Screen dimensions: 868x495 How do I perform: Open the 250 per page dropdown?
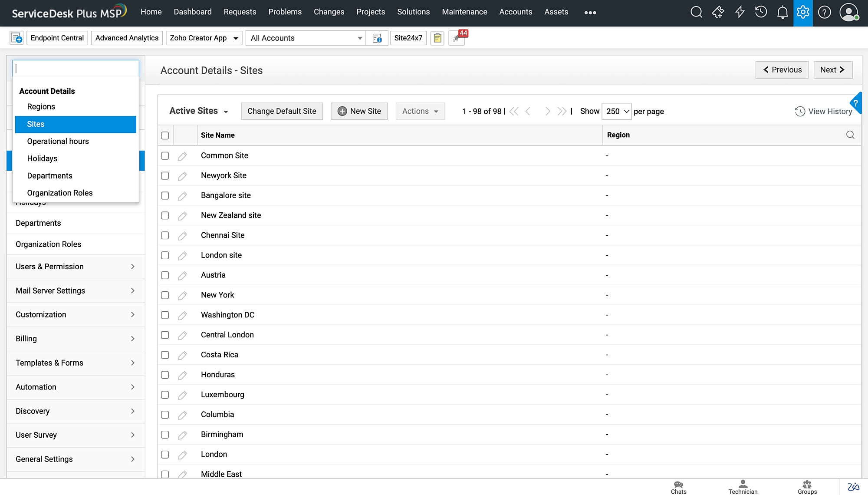617,112
